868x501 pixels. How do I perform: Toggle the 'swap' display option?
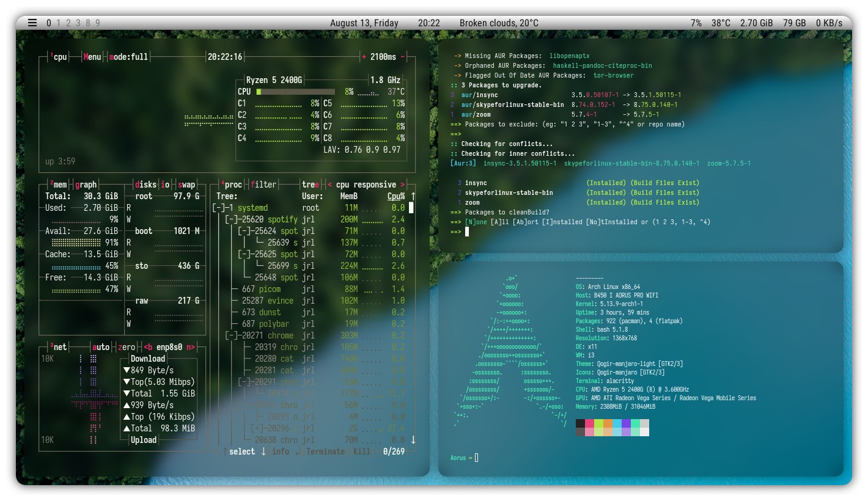(186, 185)
